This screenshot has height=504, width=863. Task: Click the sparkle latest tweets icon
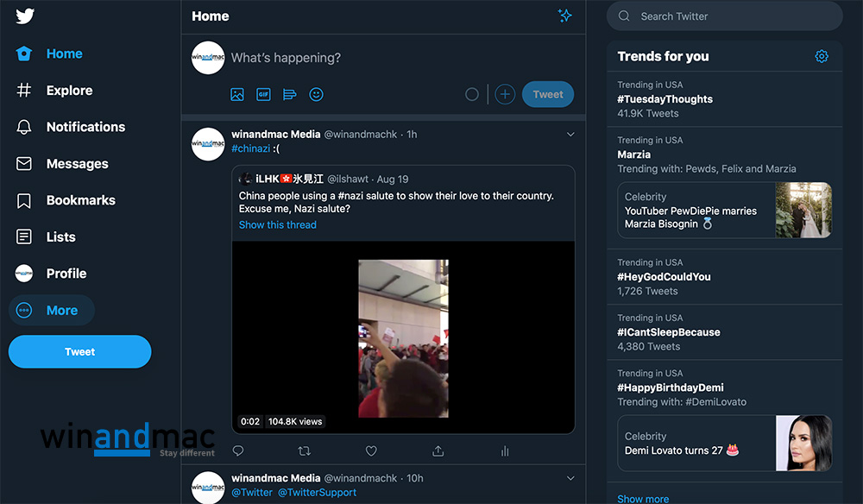565,16
